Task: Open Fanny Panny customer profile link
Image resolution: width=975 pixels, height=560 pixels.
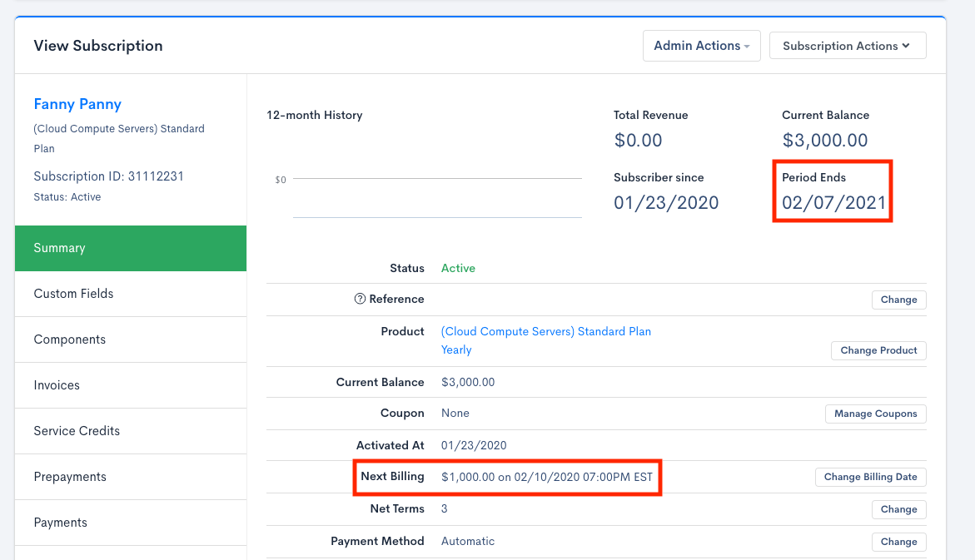Action: 77,104
